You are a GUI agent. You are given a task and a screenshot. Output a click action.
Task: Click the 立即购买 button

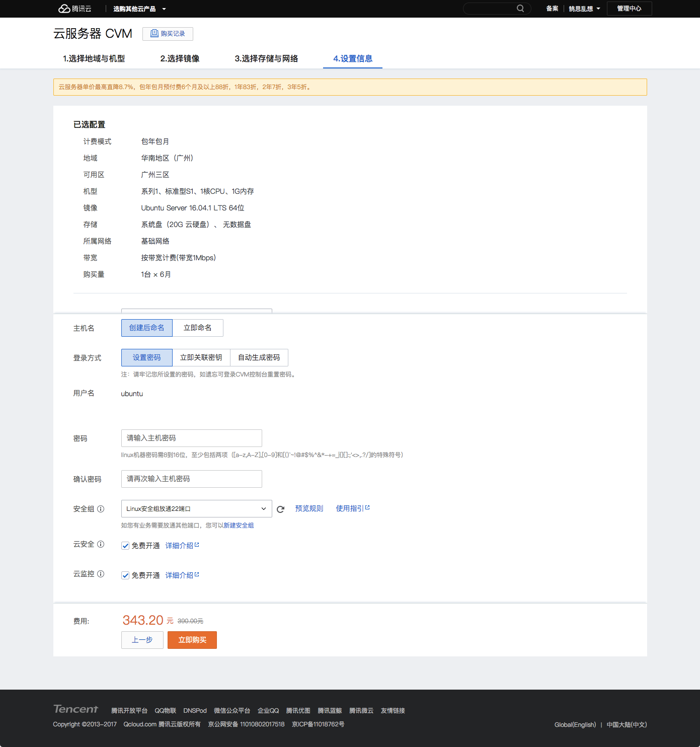click(192, 640)
